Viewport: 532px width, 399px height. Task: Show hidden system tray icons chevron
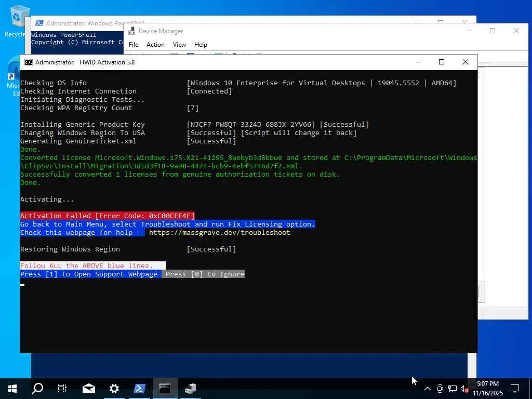[428, 389]
